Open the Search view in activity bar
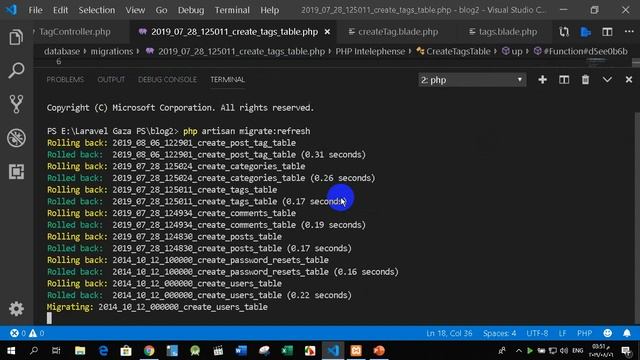 click(16, 71)
